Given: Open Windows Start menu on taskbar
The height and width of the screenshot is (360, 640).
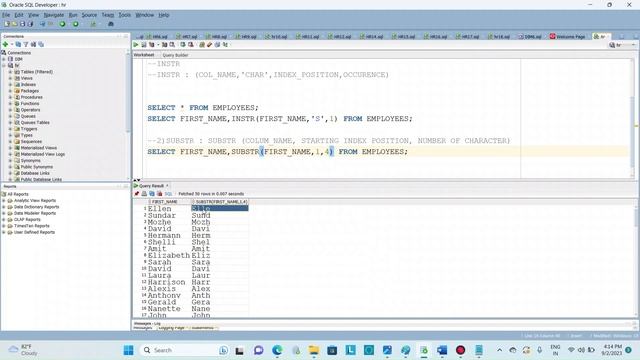Looking at the screenshot, I should click(129, 350).
